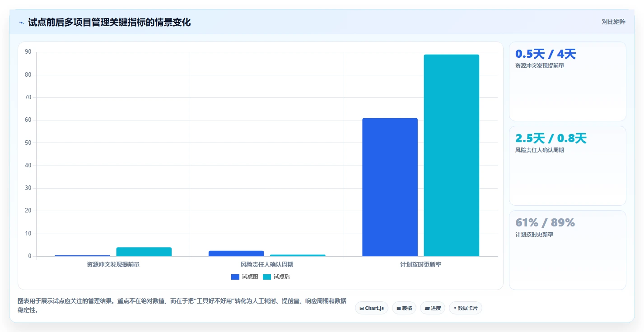The width and height of the screenshot is (644, 332).
Task: Click the x-axis label 计划按时更新率
Action: pyautogui.click(x=421, y=264)
